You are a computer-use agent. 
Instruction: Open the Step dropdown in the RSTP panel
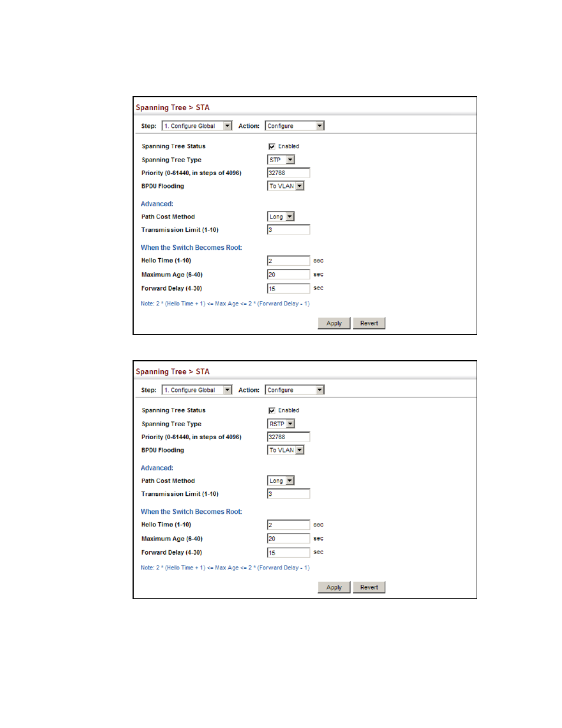pos(197,390)
